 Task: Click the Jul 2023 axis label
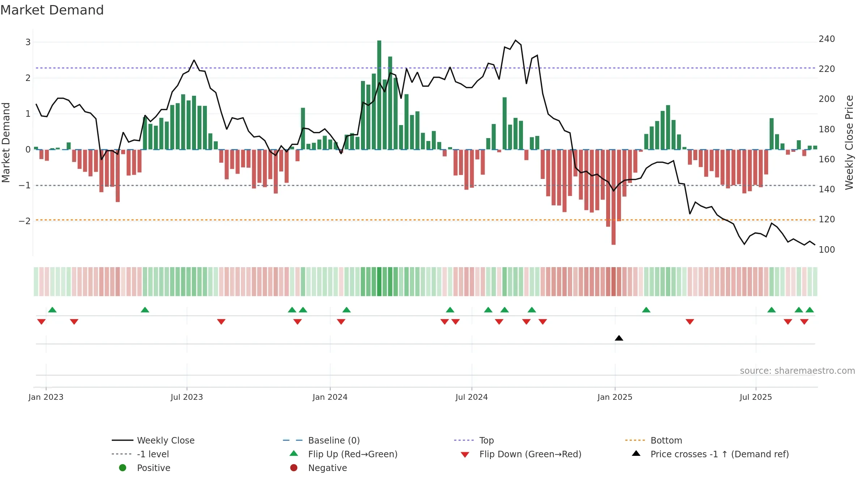(x=187, y=397)
